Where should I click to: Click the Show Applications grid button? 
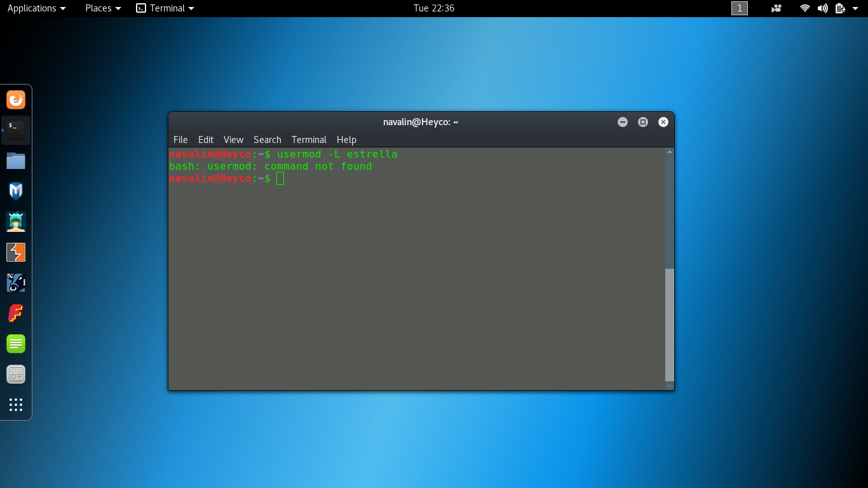pyautogui.click(x=15, y=404)
